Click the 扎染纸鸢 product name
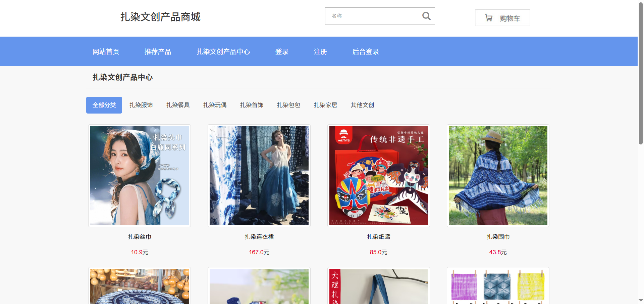Viewport: 644px width, 304px height. point(379,237)
